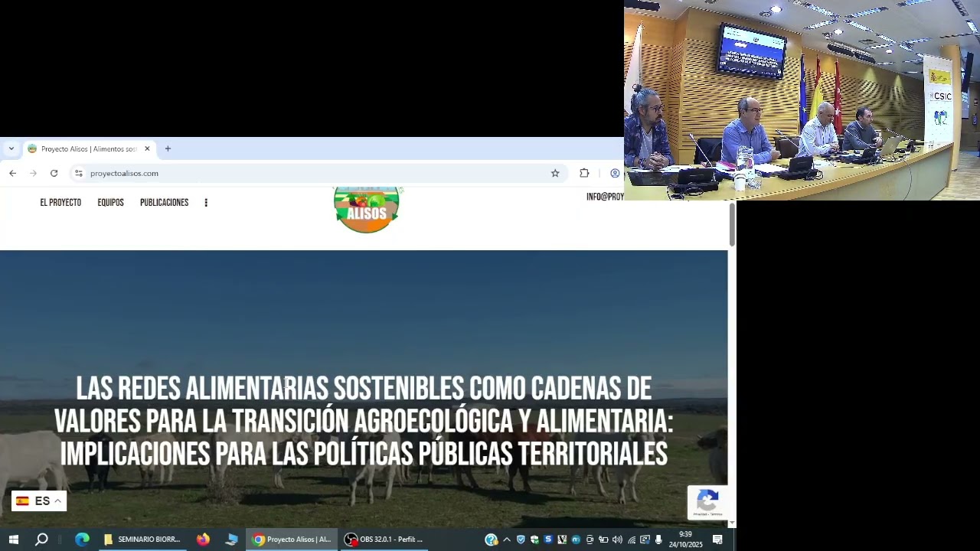The height and width of the screenshot is (551, 980).
Task: Open the network tray icon
Action: (631, 540)
